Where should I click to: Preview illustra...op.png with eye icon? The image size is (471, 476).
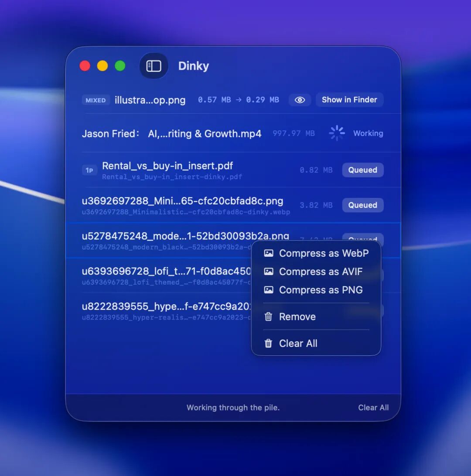pos(300,100)
